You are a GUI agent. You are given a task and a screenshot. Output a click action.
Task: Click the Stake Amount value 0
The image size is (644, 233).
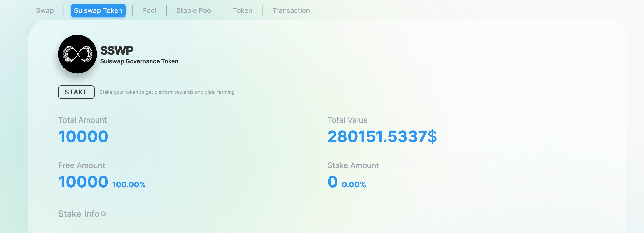[x=333, y=182]
